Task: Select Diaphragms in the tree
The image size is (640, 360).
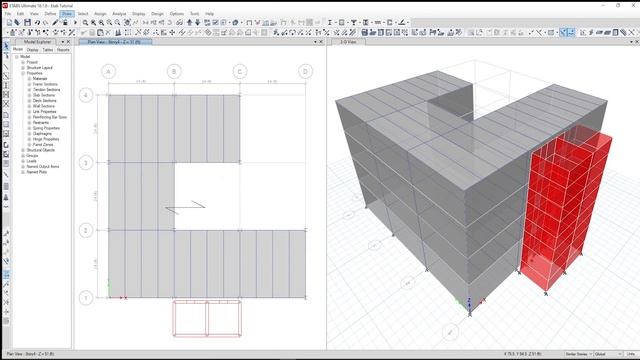Action: pos(42,134)
